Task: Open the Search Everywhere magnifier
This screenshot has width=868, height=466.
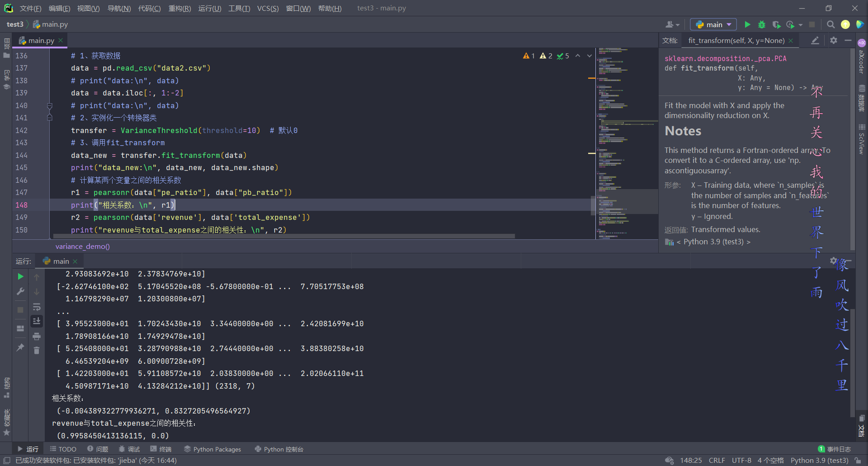Action: (x=831, y=24)
